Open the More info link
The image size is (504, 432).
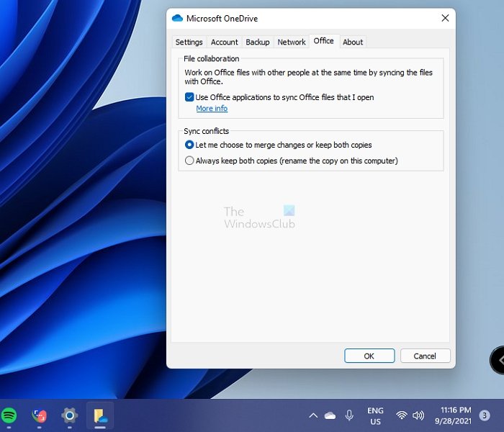(x=212, y=109)
